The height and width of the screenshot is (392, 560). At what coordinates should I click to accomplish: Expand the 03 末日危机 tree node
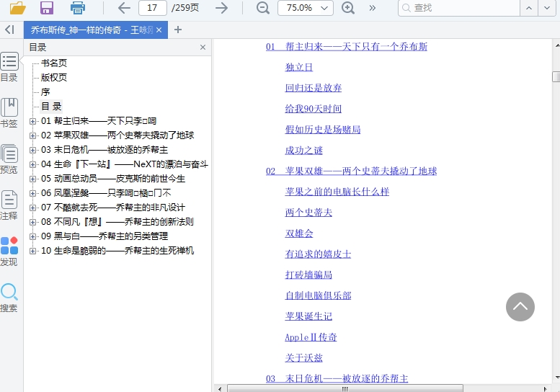[x=32, y=150]
